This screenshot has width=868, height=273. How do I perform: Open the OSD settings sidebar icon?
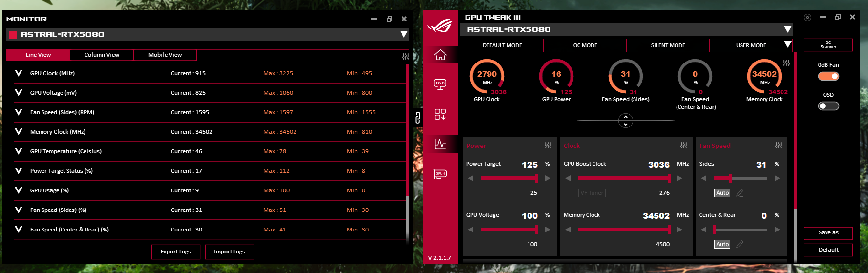coord(440,84)
